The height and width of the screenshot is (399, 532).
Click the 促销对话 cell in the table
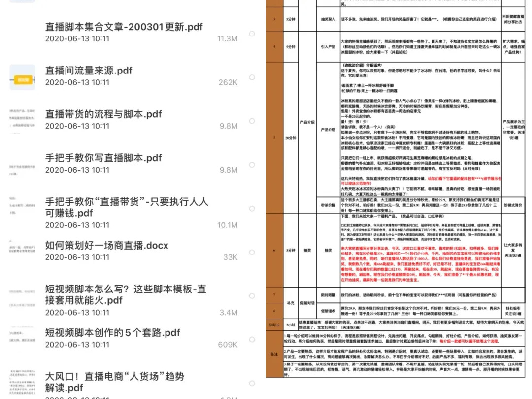coord(307,303)
